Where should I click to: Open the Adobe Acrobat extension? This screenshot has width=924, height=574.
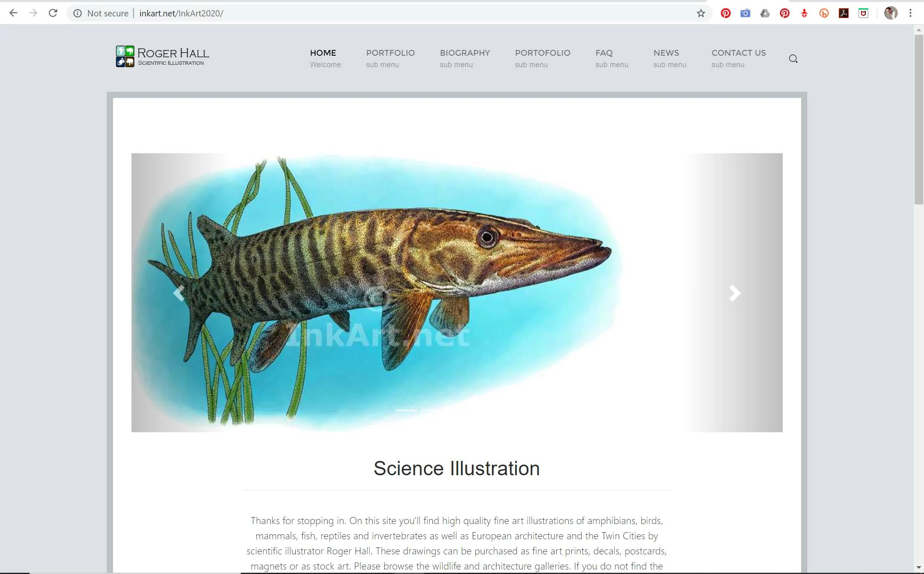[843, 13]
